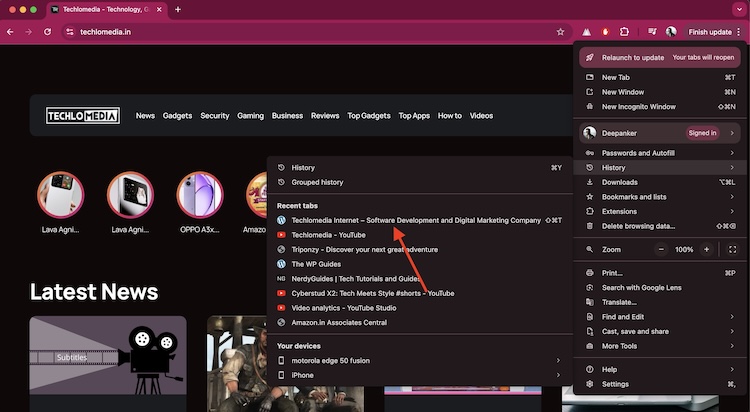
Task: Open a new tab with plus button
Action: (x=178, y=9)
